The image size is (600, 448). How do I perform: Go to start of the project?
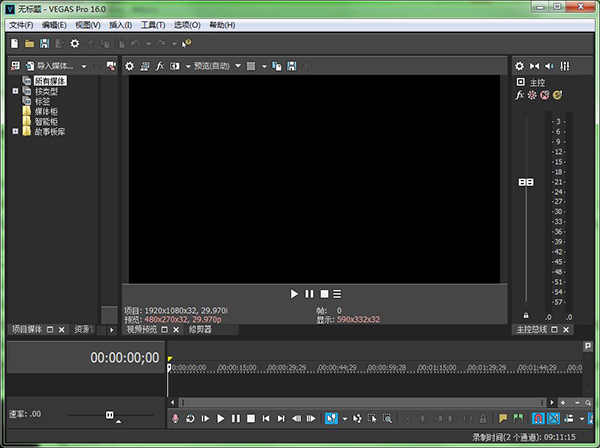[x=266, y=419]
